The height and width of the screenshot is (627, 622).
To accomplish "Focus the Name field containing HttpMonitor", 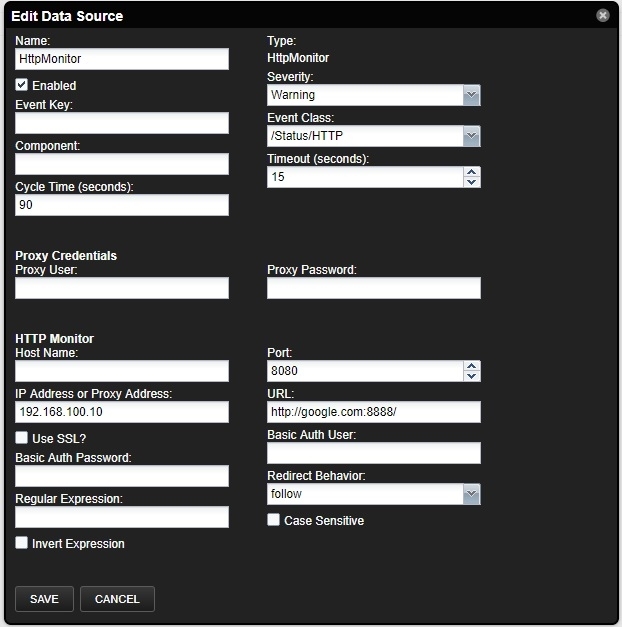I will click(122, 59).
